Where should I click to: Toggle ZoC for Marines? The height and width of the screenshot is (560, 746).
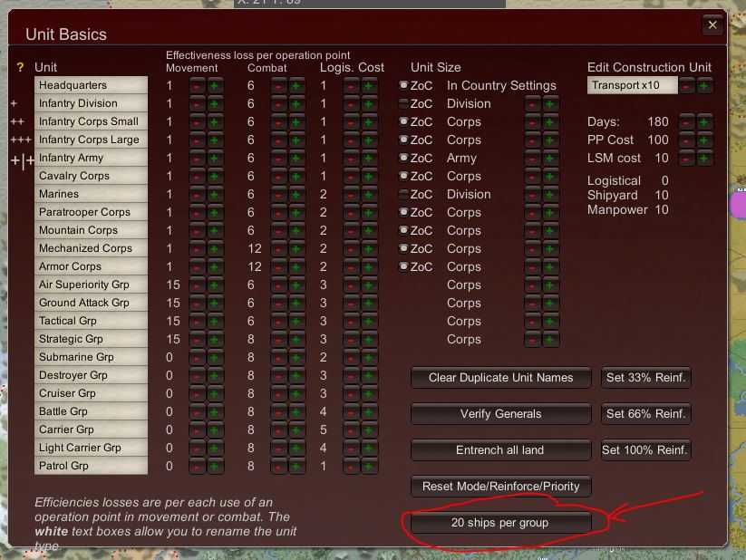(403, 194)
